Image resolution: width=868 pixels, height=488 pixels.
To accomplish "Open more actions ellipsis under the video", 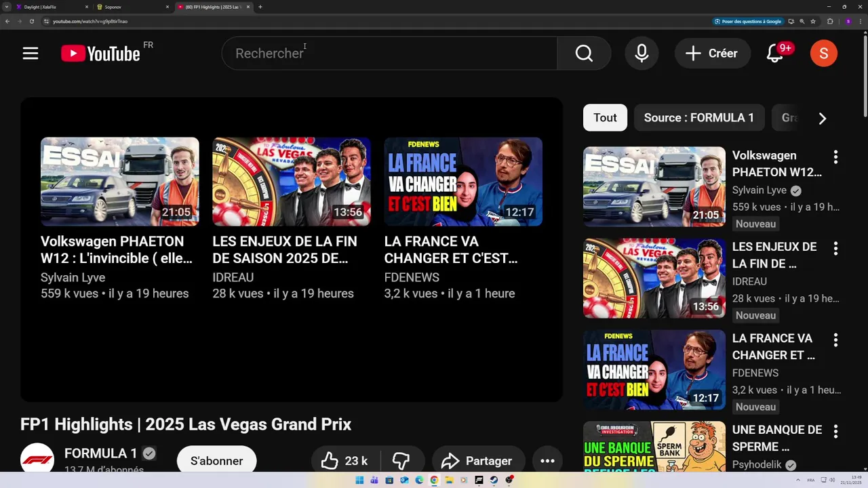I will [547, 461].
